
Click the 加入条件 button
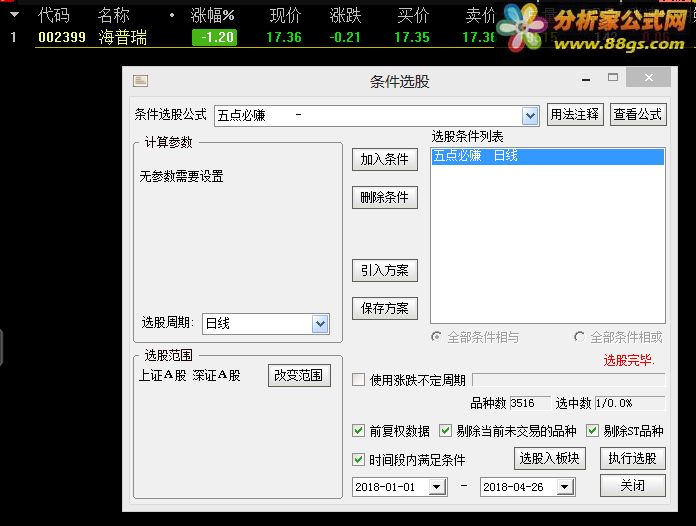click(385, 159)
